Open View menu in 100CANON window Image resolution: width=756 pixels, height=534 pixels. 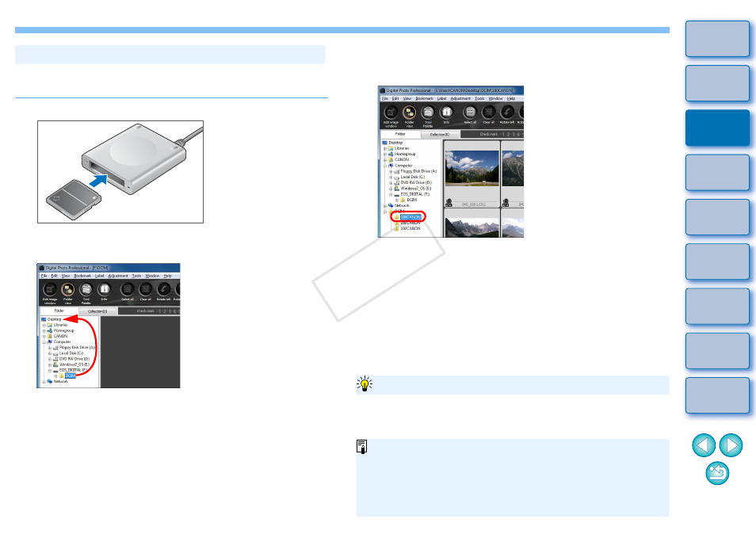[407, 98]
